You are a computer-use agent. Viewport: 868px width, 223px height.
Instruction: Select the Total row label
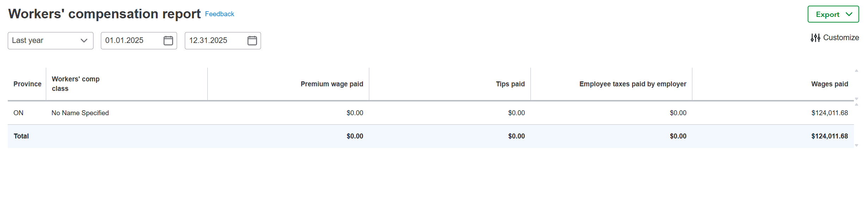point(21,136)
